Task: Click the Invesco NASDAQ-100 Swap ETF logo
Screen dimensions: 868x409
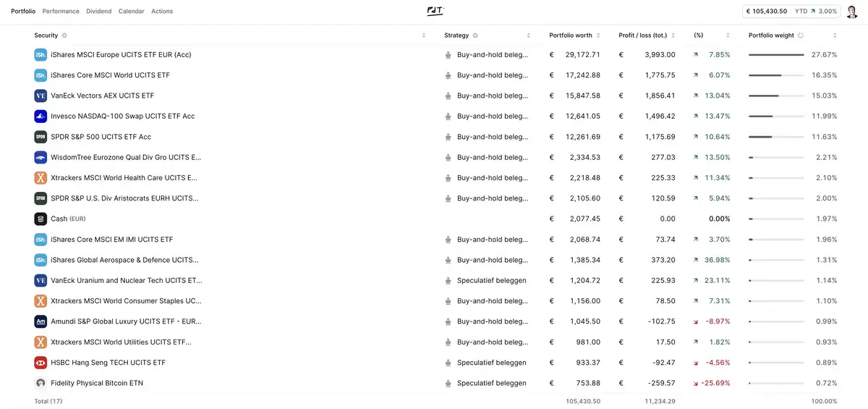Action: pos(41,117)
